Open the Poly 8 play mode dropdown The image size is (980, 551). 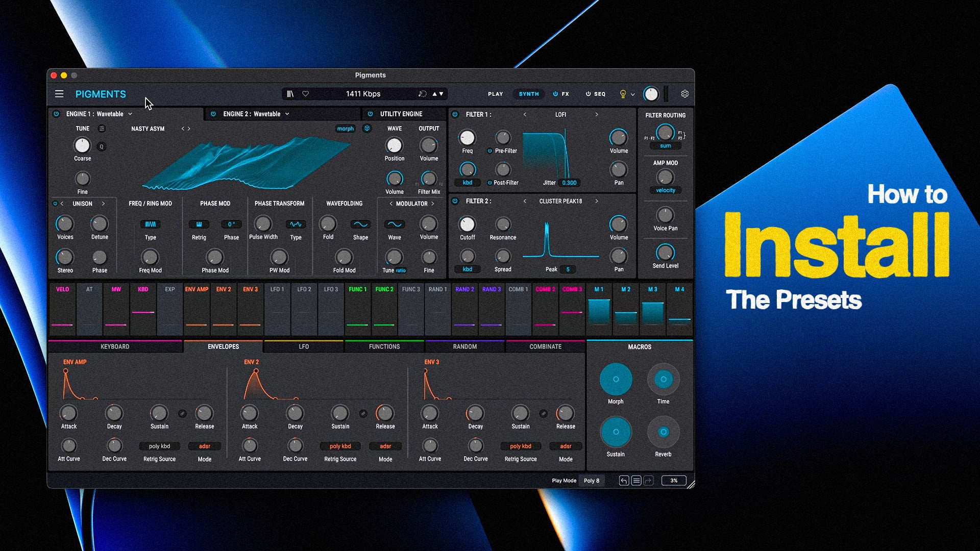tap(592, 481)
